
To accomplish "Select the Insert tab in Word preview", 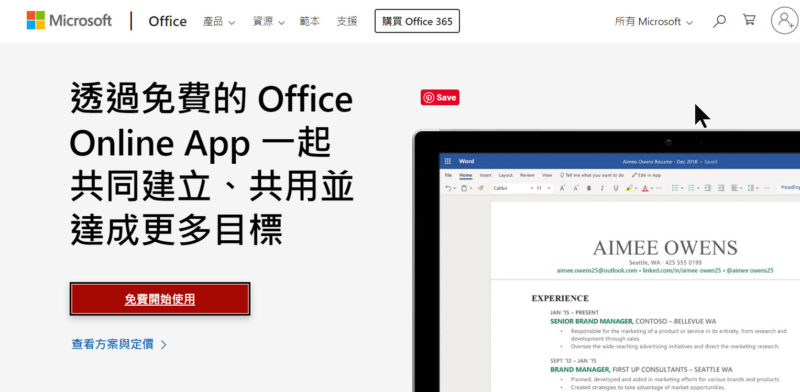I will 485,175.
